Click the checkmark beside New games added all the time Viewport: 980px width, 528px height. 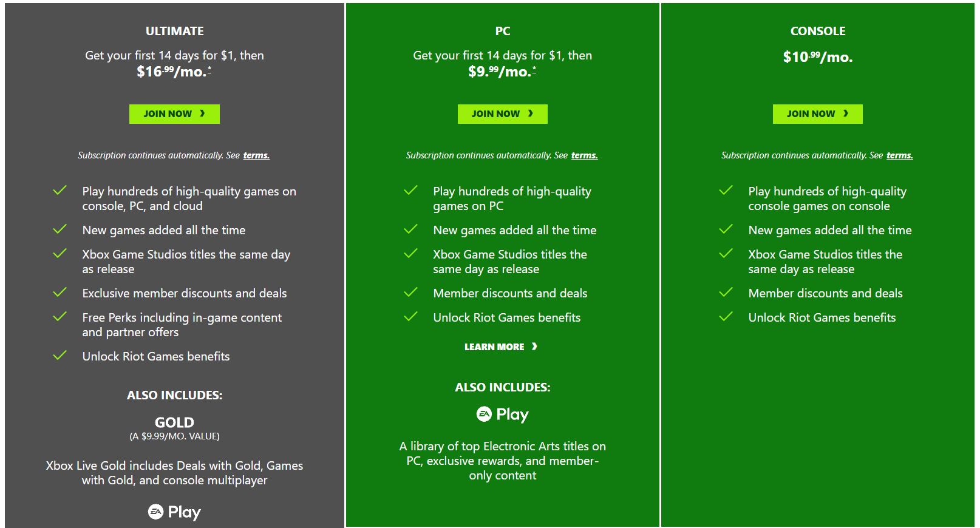pyautogui.click(x=60, y=229)
